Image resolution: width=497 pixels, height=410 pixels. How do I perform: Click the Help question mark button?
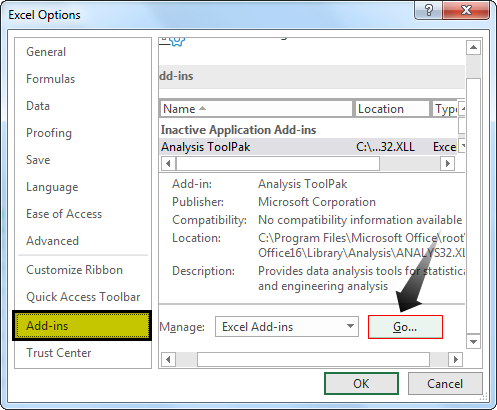pyautogui.click(x=428, y=10)
